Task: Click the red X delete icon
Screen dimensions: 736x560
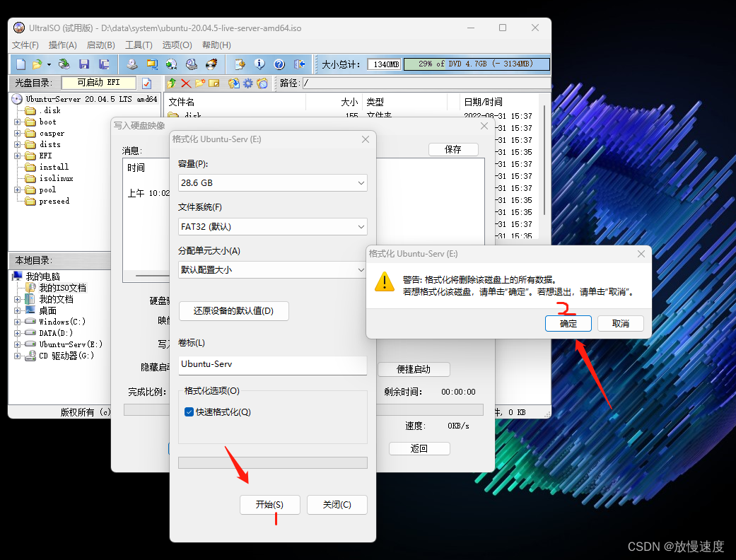Action: (x=186, y=83)
